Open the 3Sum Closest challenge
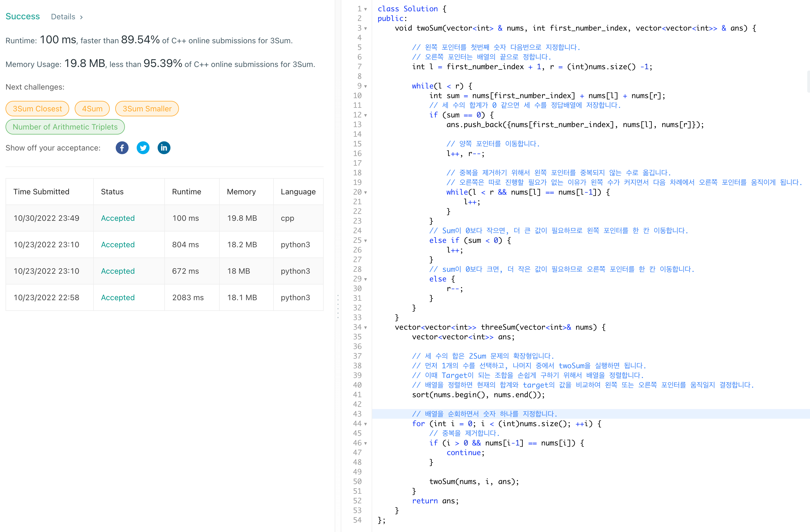Screen dimensions: 810x532 pyautogui.click(x=37, y=109)
